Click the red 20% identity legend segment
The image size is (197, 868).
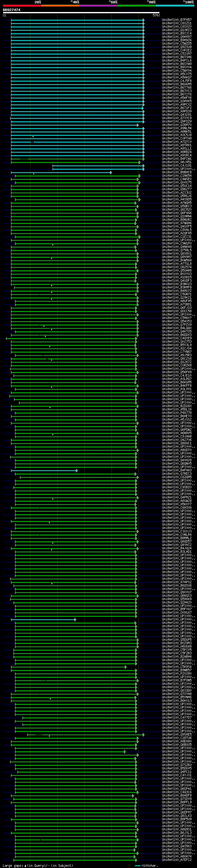click(x=22, y=6)
